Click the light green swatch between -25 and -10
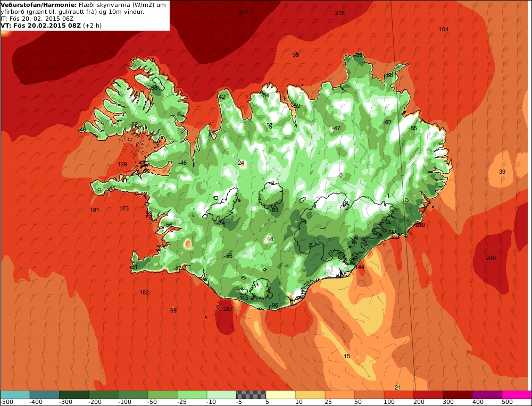Image resolution: width=532 pixels, height=406 pixels. click(192, 395)
